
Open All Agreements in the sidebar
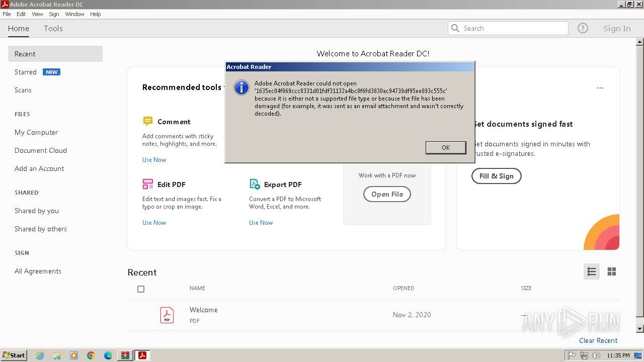tap(38, 271)
